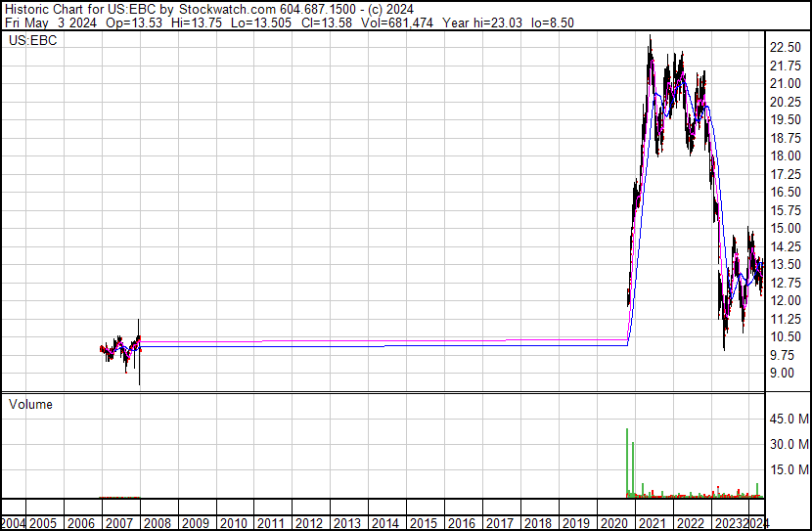Click the Cl=13.58 closing price in header
Viewport: 812px width, 531px height.
[326, 22]
